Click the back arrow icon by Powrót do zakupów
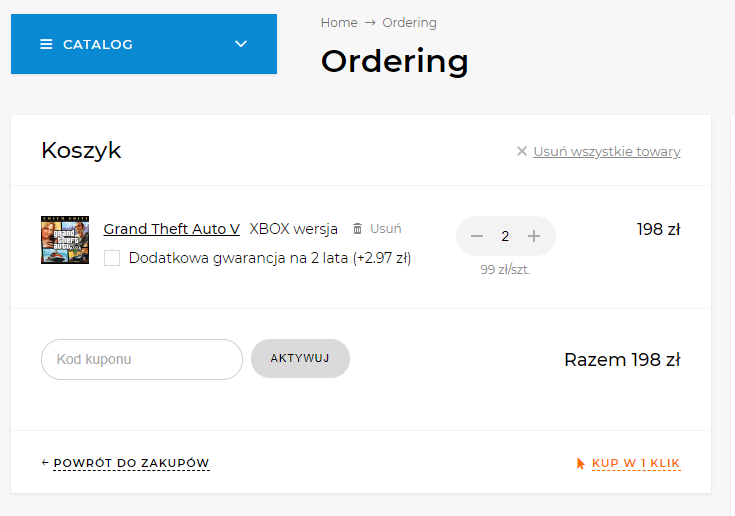This screenshot has height=516, width=735. click(x=45, y=463)
